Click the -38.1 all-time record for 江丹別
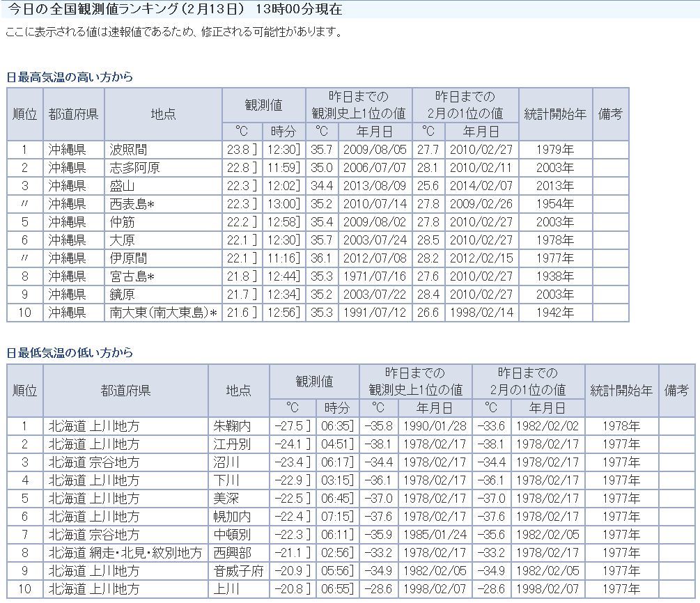The height and width of the screenshot is (603, 700). tap(378, 444)
